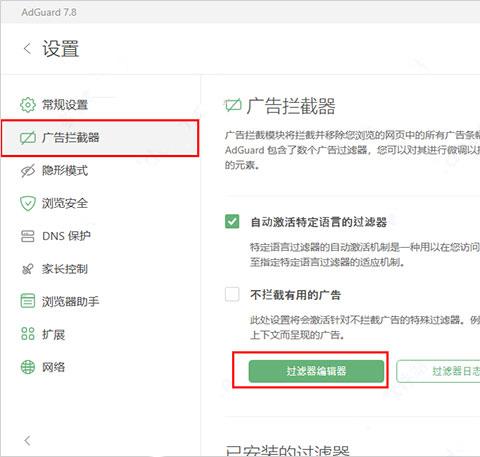Viewport: 480px width, 457px height.
Task: Open the 过滤器编辑器 button
Action: click(316, 371)
